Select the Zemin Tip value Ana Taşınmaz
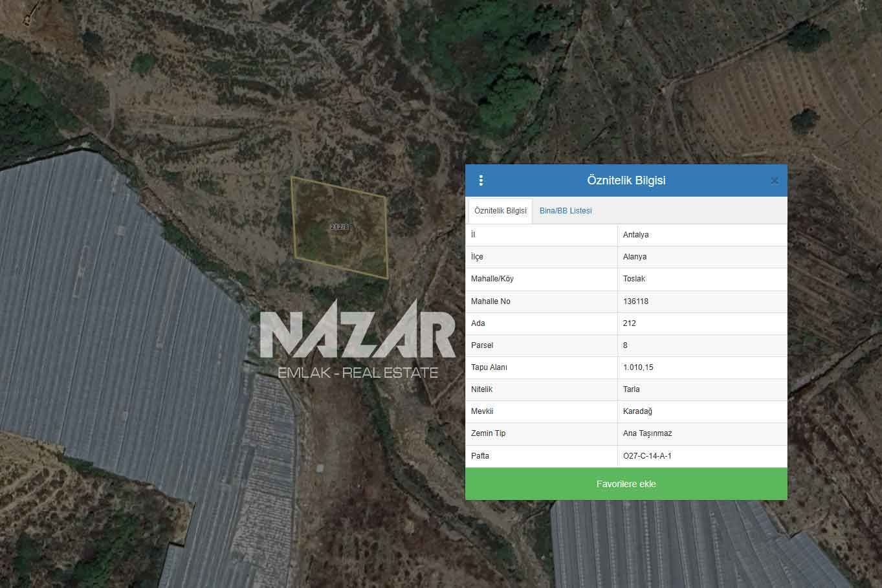Screen dimensions: 882x588 click(x=647, y=433)
